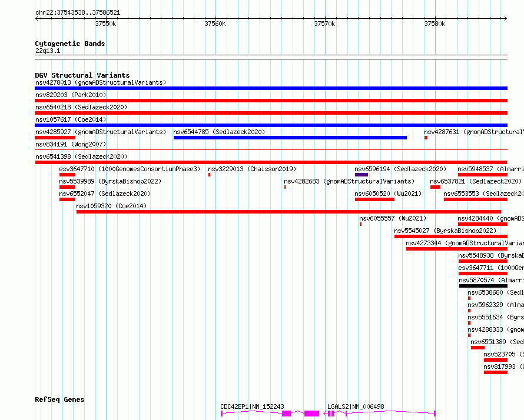Open the nsv6540218 (Sedlazeck2020) variant label
The width and height of the screenshot is (524, 420).
tap(81, 107)
